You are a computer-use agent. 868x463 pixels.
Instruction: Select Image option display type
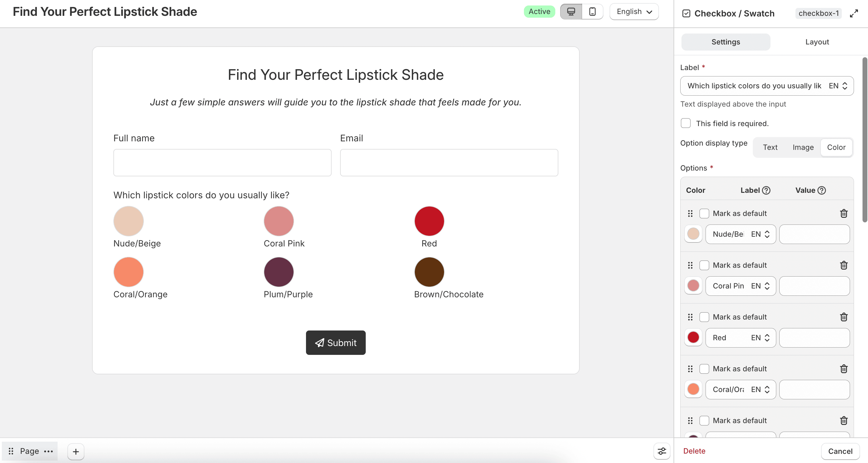(803, 147)
